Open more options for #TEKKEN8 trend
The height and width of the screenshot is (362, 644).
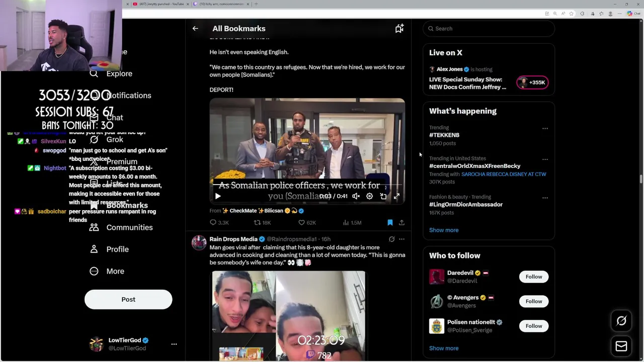(x=545, y=129)
